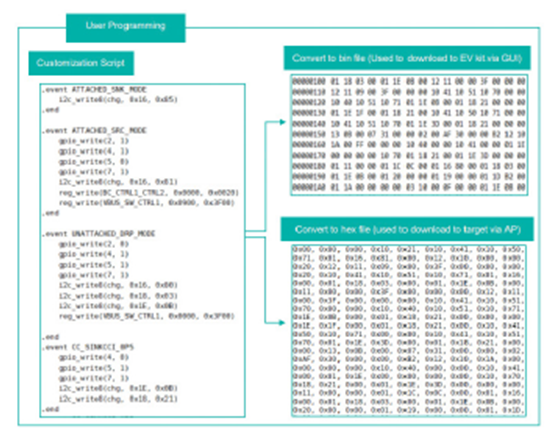
Task: Click bin dump address '00000170'
Action: pyautogui.click(x=309, y=156)
